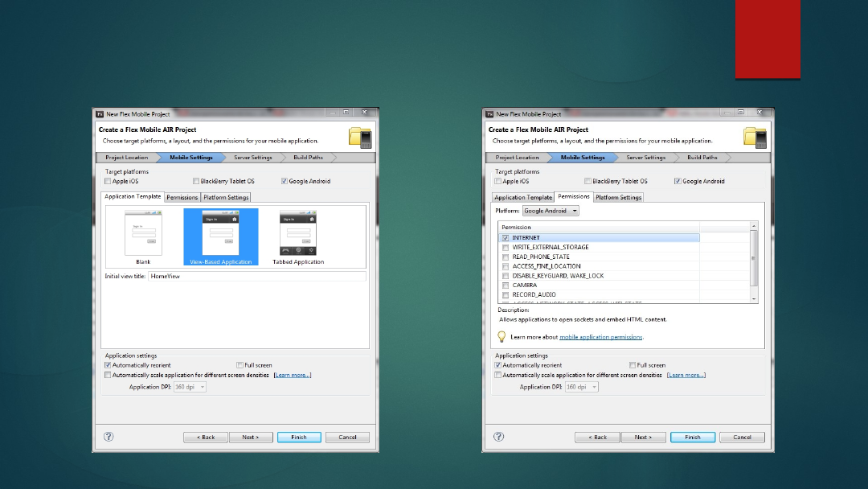Screen dimensions: 868x489
Task: Expand Application DPI dropdown in left dialog
Action: pyautogui.click(x=191, y=387)
